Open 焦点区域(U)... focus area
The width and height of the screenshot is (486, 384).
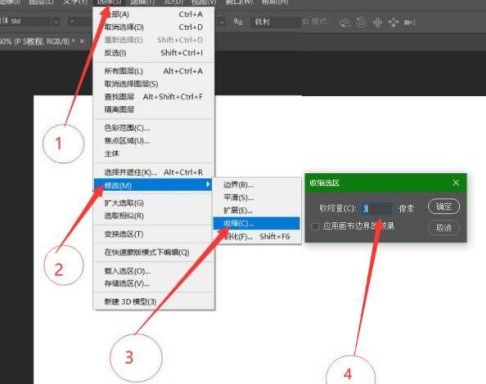(x=153, y=141)
